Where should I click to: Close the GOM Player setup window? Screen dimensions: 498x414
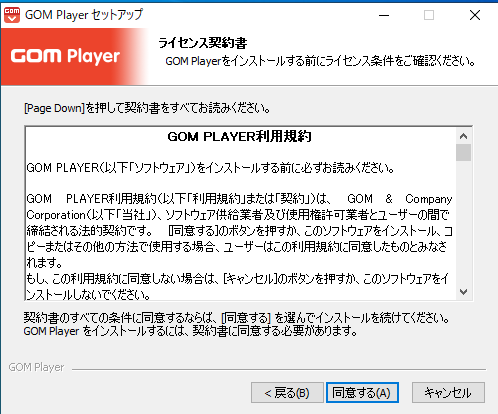click(475, 15)
